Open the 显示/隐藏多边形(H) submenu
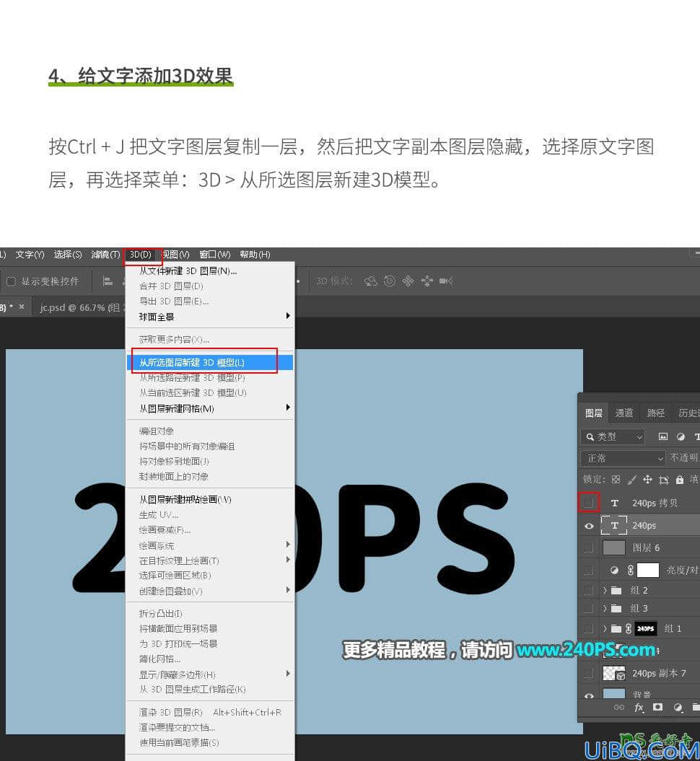The image size is (700, 761). (210, 674)
